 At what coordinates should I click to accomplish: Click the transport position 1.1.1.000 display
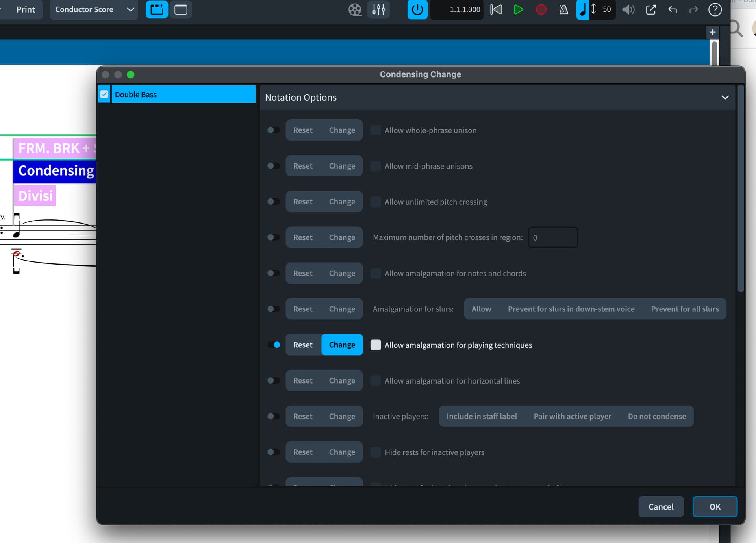457,9
